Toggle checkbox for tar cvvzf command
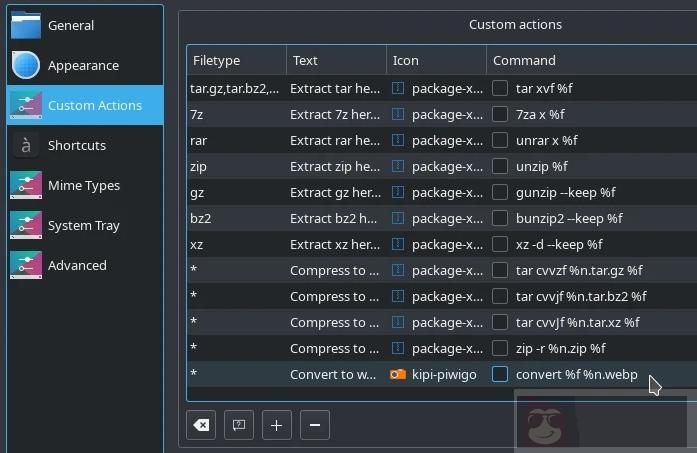This screenshot has height=453, width=697. [x=500, y=270]
